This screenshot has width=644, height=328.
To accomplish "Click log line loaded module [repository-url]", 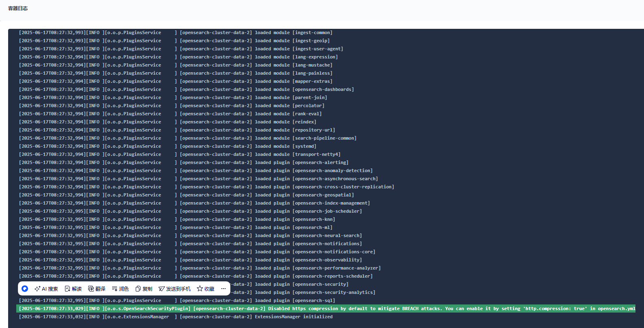I will click(x=177, y=130).
